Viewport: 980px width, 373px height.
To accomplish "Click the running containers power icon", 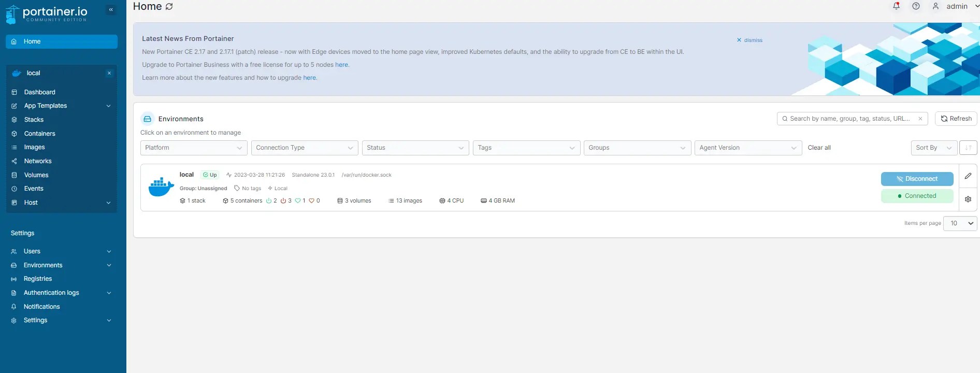I will point(269,201).
